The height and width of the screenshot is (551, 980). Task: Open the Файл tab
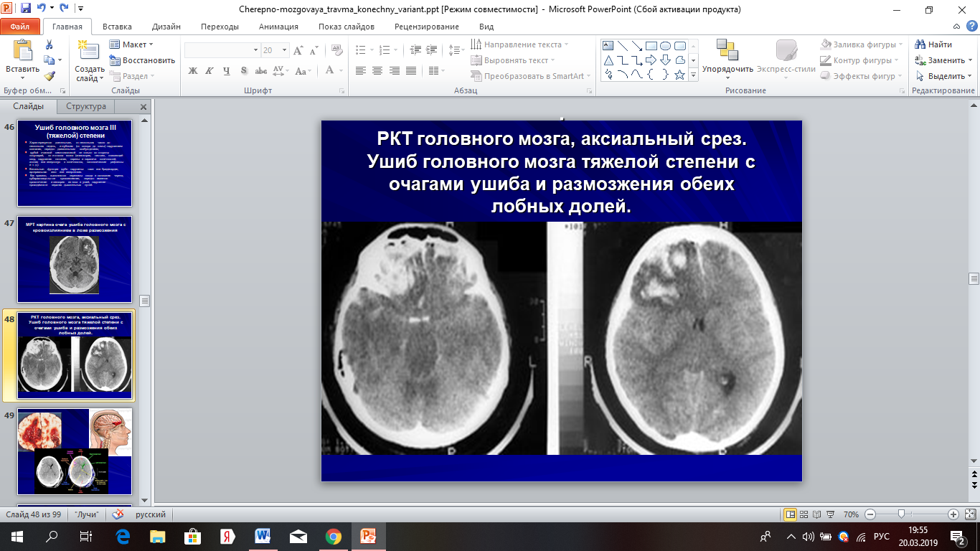coord(20,27)
